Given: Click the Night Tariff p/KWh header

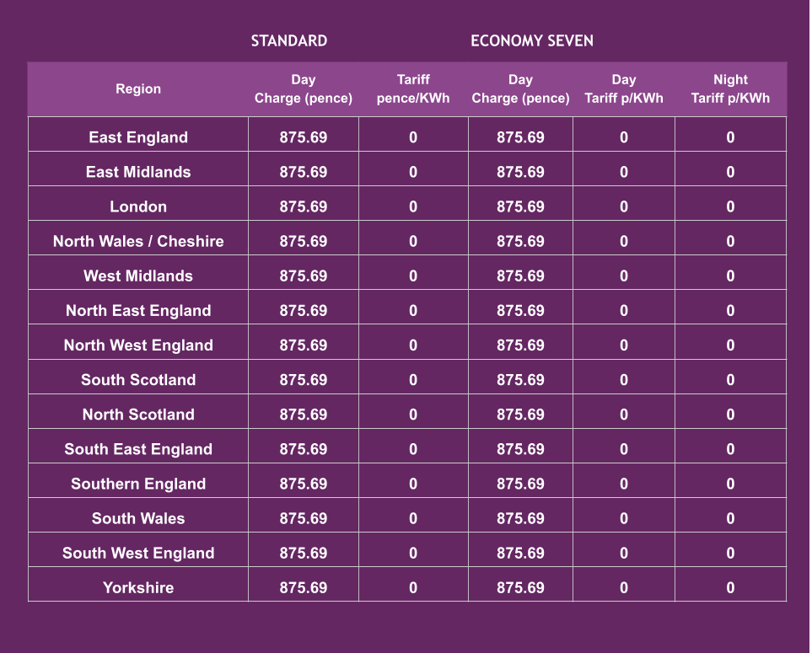Looking at the screenshot, I should pos(730,88).
